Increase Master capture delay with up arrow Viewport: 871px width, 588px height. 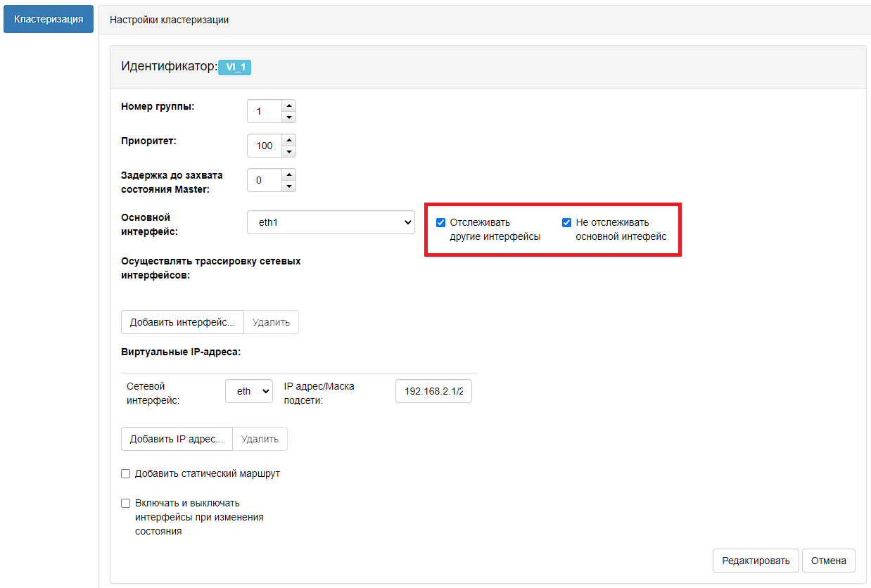288,174
